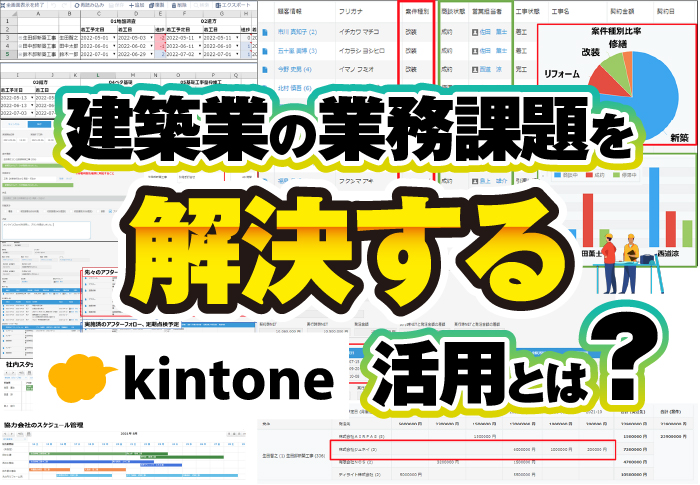Open date dropdown for 2022-07-01 cell in column C
This screenshot has height=485, width=700.
114,54
